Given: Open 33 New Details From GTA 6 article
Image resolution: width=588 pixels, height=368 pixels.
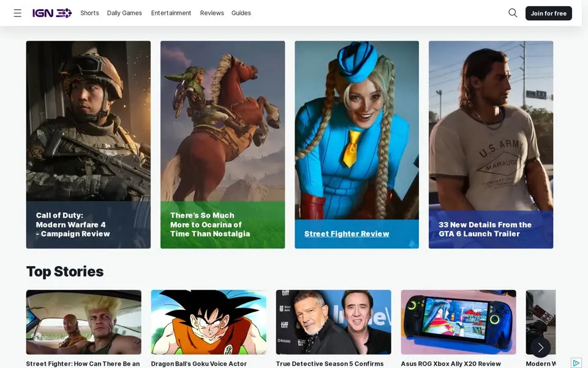Looking at the screenshot, I should pyautogui.click(x=485, y=229).
